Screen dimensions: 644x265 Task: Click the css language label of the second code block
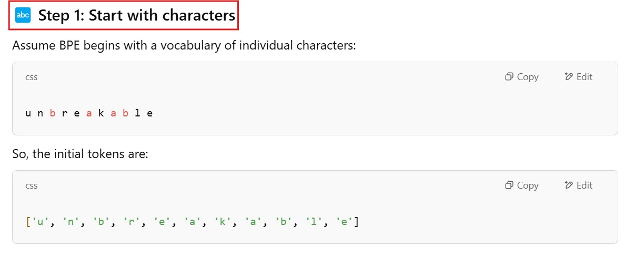coord(32,185)
